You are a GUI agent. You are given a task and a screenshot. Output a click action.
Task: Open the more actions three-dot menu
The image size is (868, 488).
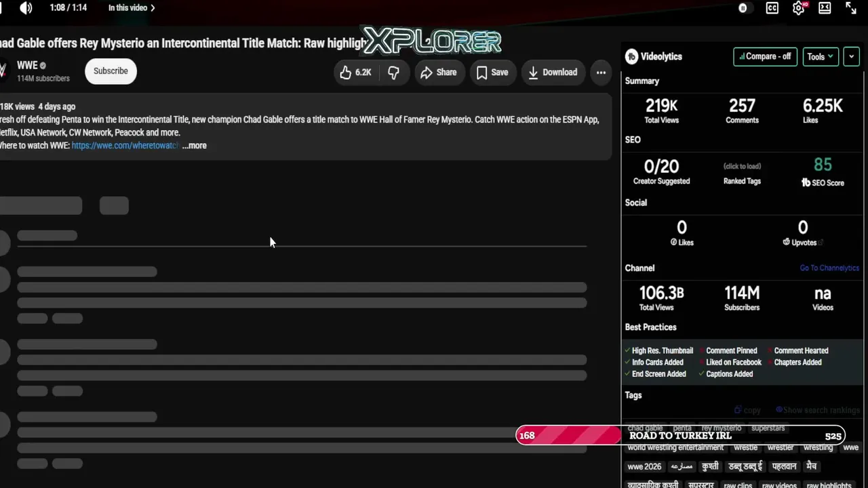click(x=601, y=73)
